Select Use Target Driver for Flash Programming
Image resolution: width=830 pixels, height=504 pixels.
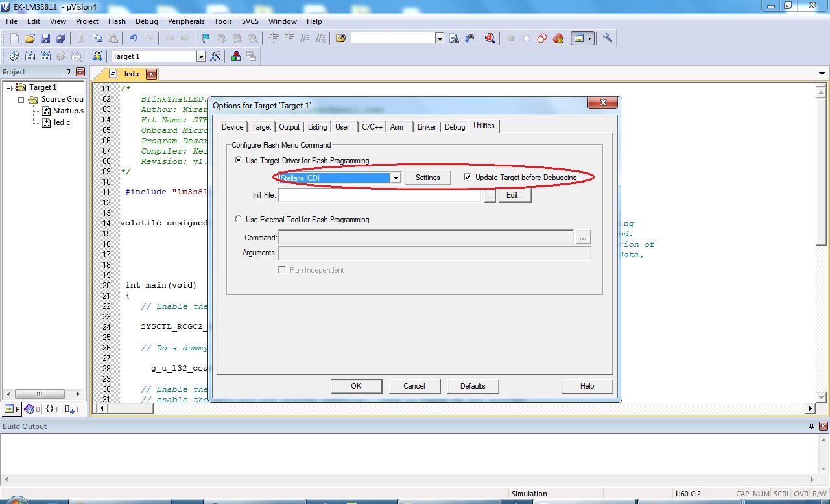pos(239,161)
